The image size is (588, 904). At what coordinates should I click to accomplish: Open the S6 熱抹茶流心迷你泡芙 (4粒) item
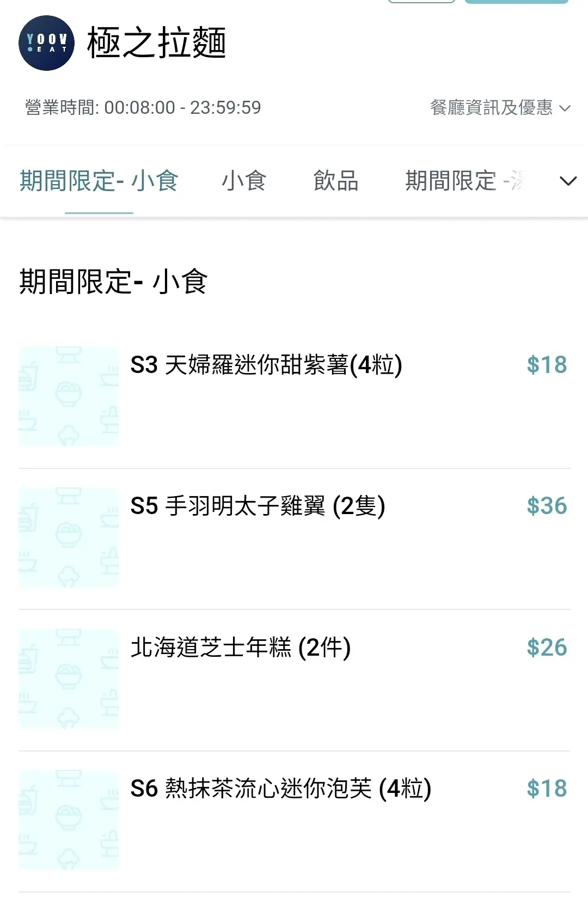pos(281,789)
